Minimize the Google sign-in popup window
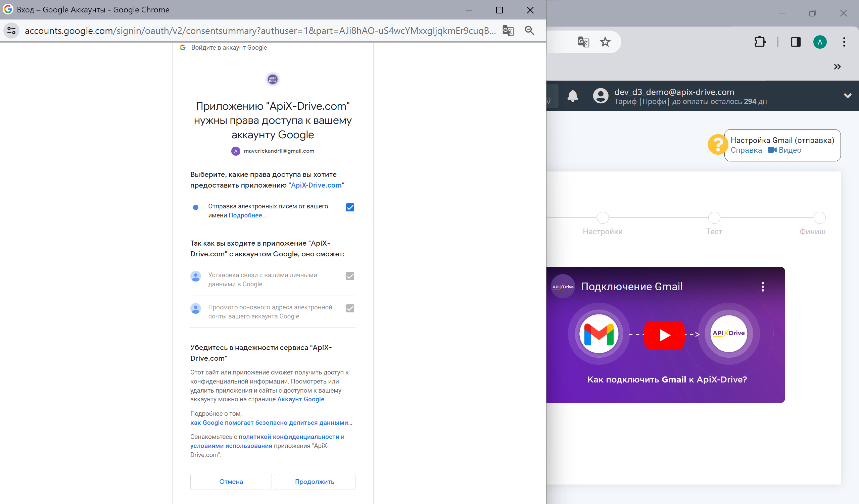 469,10
